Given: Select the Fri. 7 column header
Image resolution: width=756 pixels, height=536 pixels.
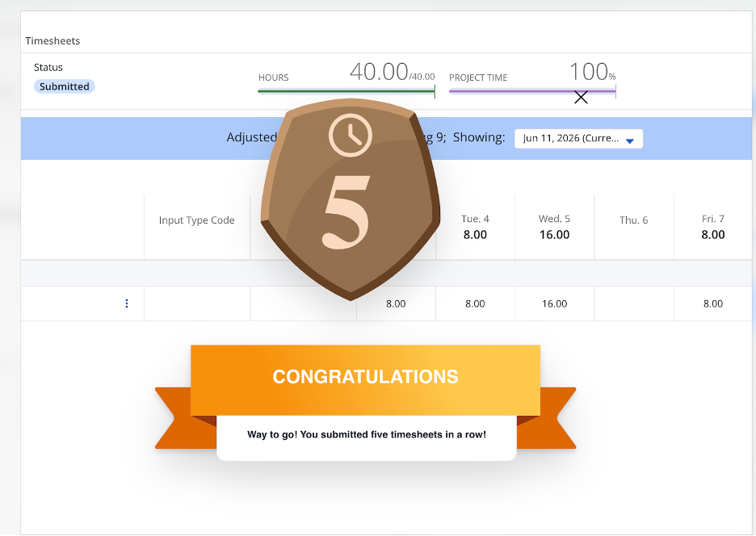Looking at the screenshot, I should 713,227.
